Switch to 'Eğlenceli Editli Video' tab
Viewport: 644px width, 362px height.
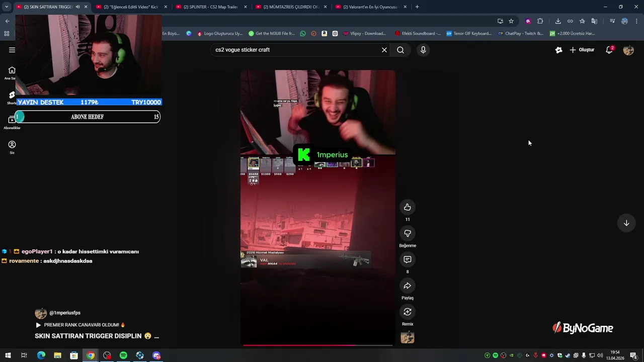pos(131,7)
